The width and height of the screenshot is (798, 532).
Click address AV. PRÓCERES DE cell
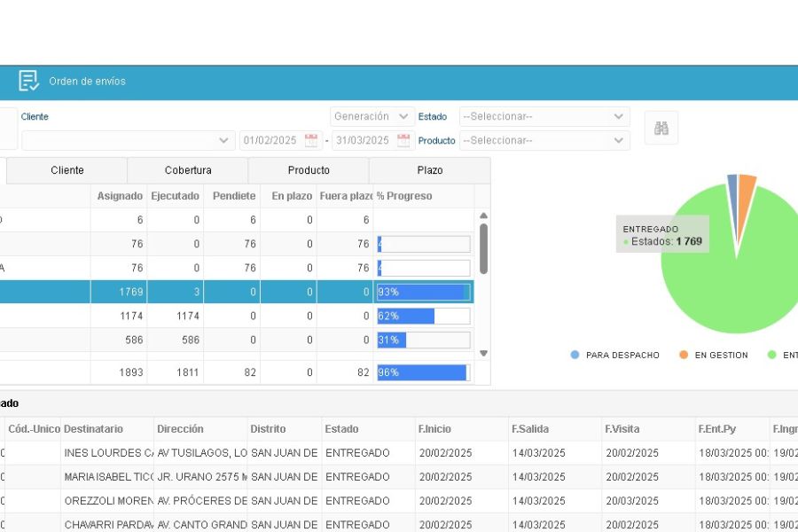pos(202,501)
